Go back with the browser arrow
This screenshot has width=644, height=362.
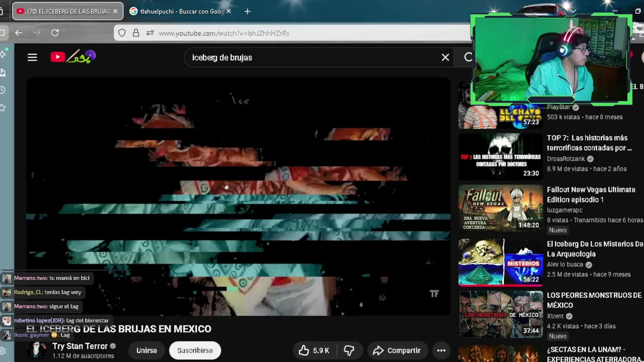[19, 33]
